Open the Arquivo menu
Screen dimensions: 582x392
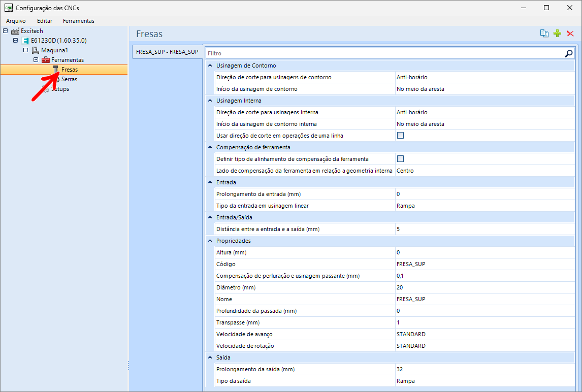(16, 21)
